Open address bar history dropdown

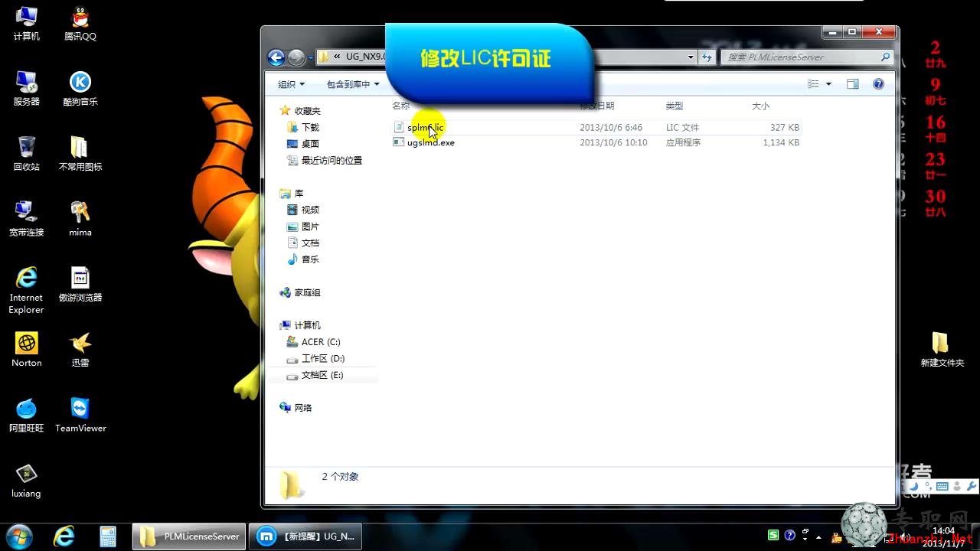[x=691, y=57]
